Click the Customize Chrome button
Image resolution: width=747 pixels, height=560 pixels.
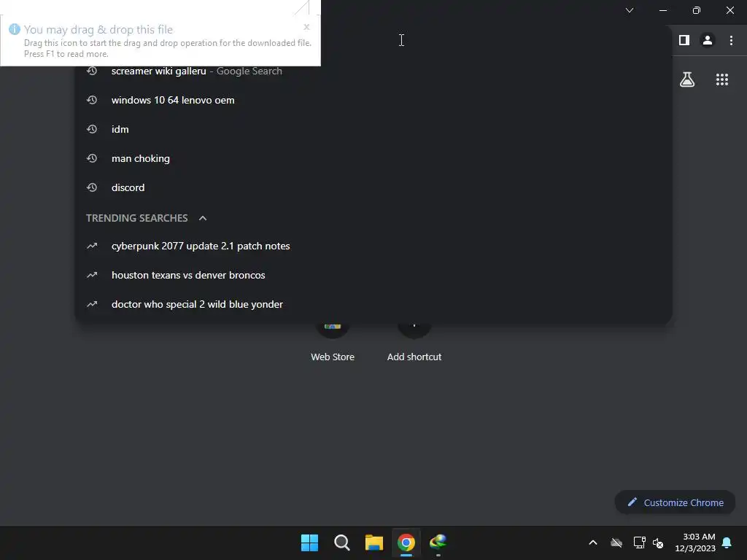point(675,502)
